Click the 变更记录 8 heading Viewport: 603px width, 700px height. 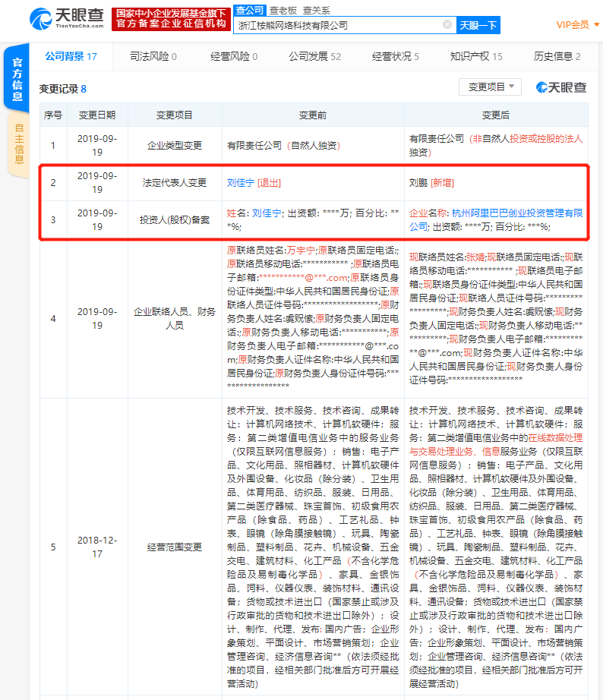pyautogui.click(x=62, y=89)
